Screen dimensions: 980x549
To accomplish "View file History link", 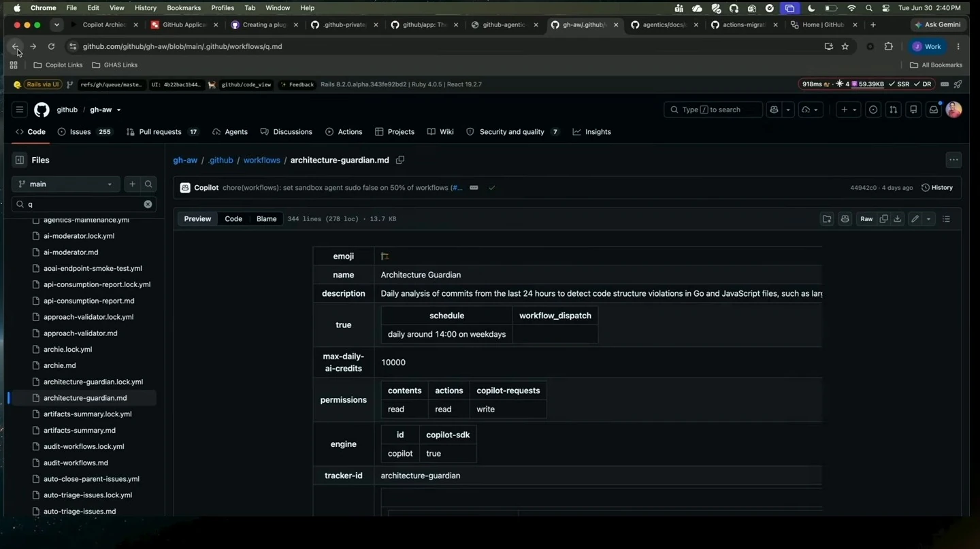I will [937, 188].
